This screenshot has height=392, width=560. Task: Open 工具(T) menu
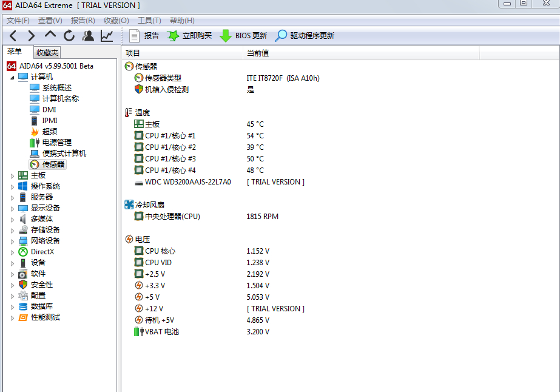[149, 21]
